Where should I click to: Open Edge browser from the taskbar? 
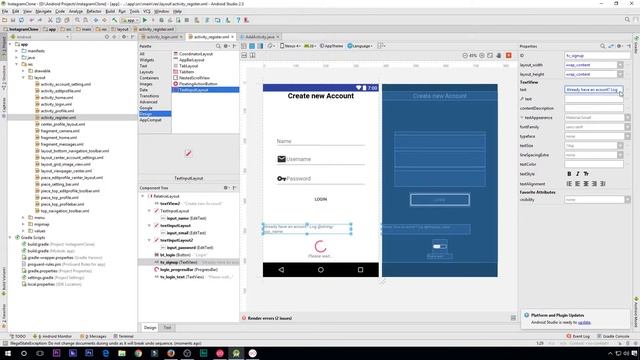coord(106,353)
